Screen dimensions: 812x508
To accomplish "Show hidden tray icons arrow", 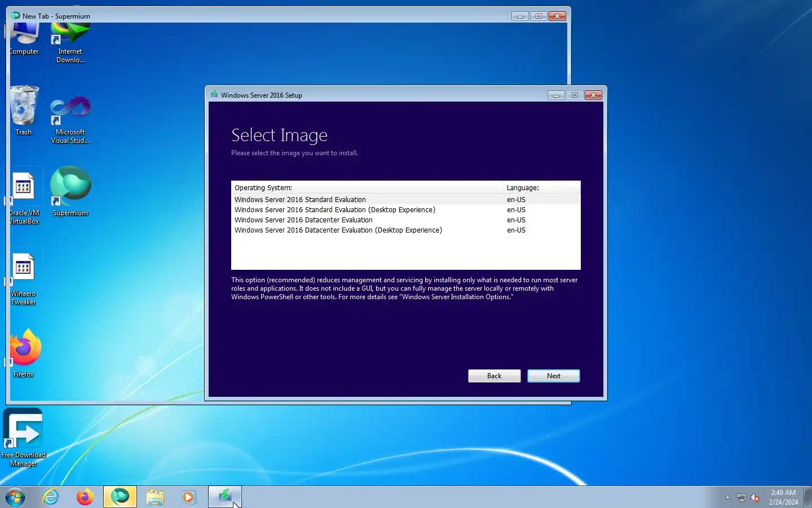I will click(727, 497).
